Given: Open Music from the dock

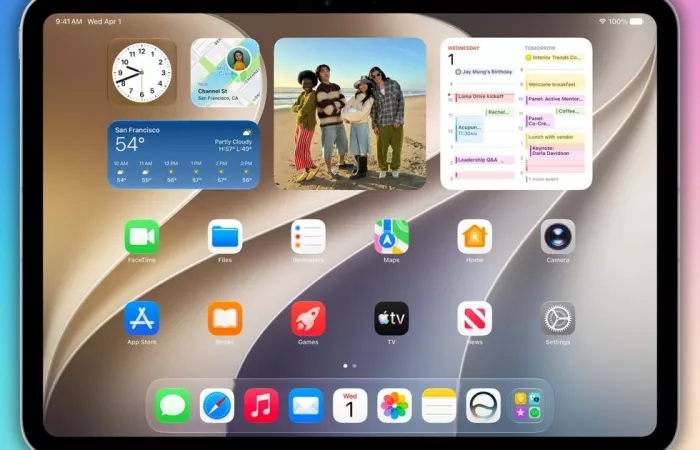Looking at the screenshot, I should click(x=261, y=406).
